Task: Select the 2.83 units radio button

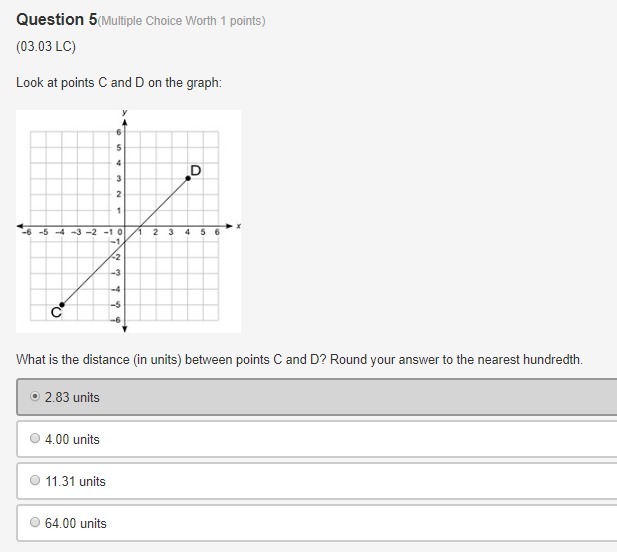Action: click(35, 396)
